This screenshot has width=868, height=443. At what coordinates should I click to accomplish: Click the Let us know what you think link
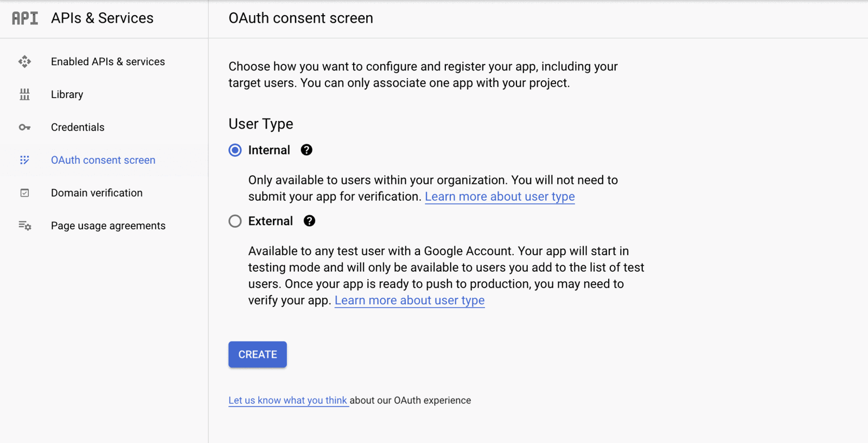click(x=288, y=400)
